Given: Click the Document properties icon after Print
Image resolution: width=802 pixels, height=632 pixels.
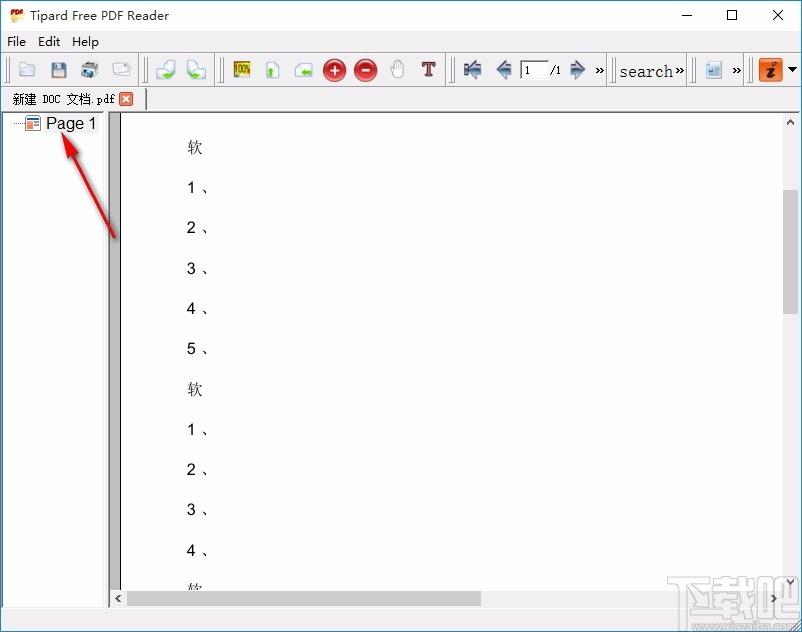Looking at the screenshot, I should click(121, 69).
